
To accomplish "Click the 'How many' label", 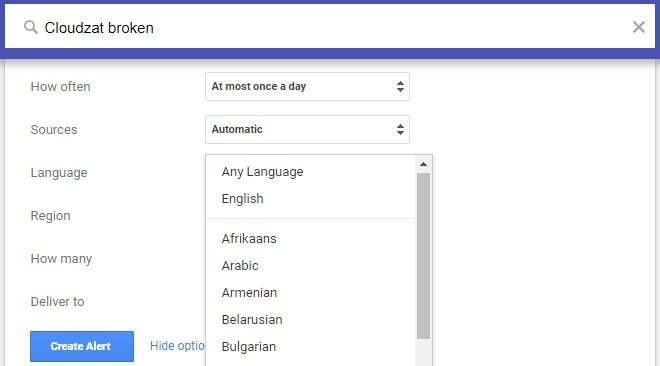I will pos(61,259).
